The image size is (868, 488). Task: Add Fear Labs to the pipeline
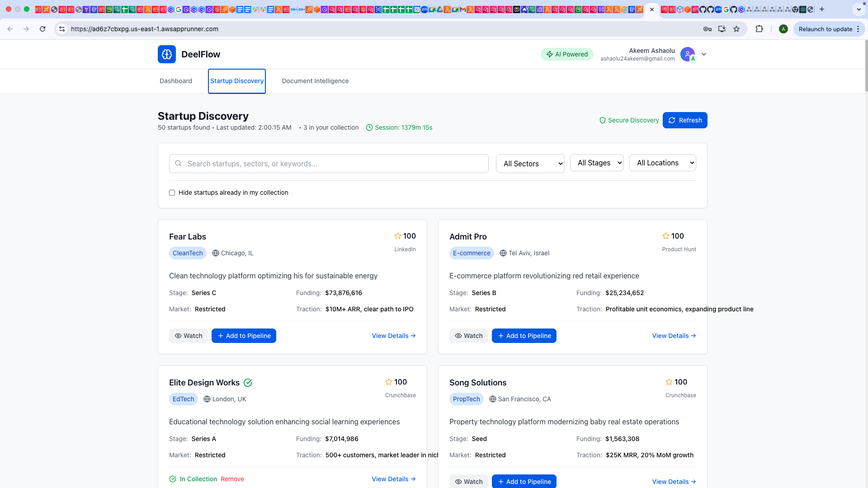coord(244,336)
